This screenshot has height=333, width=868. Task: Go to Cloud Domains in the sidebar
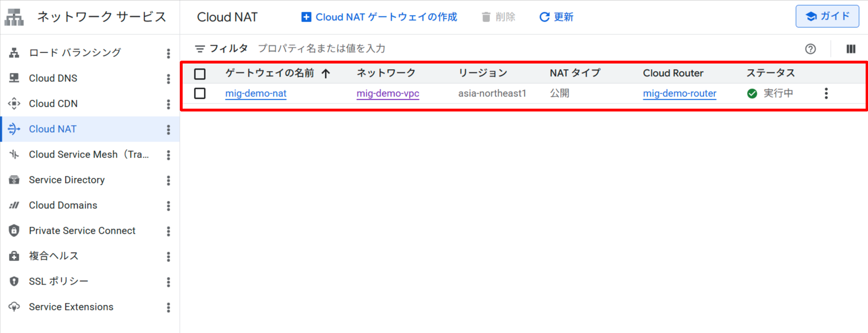pyautogui.click(x=63, y=205)
